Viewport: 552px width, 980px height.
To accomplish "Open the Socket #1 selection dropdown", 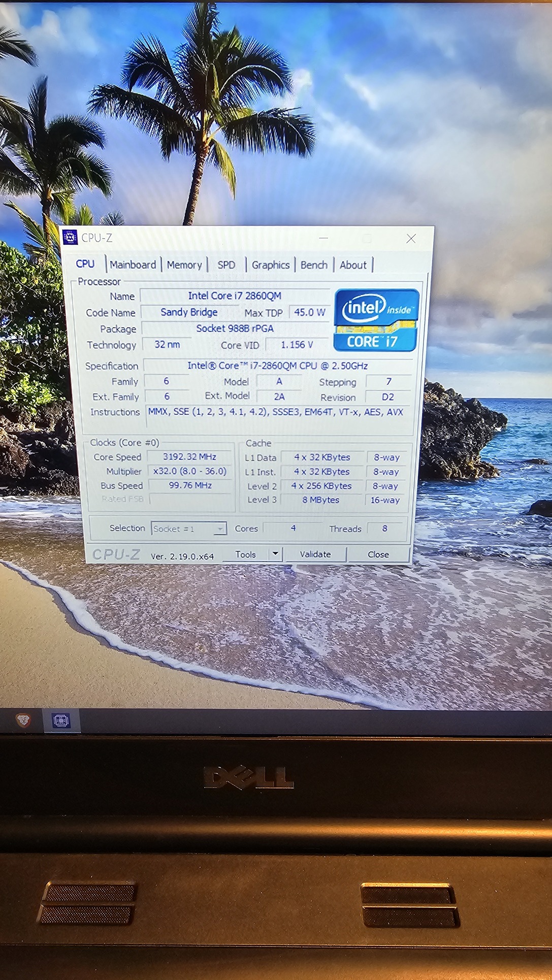I will coord(188,529).
